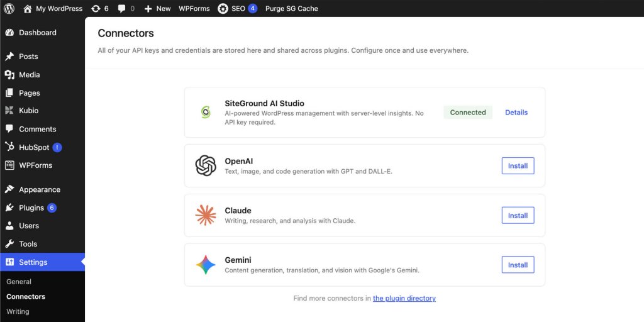Click the Claude starburst logo
The image size is (644, 322).
click(x=206, y=215)
